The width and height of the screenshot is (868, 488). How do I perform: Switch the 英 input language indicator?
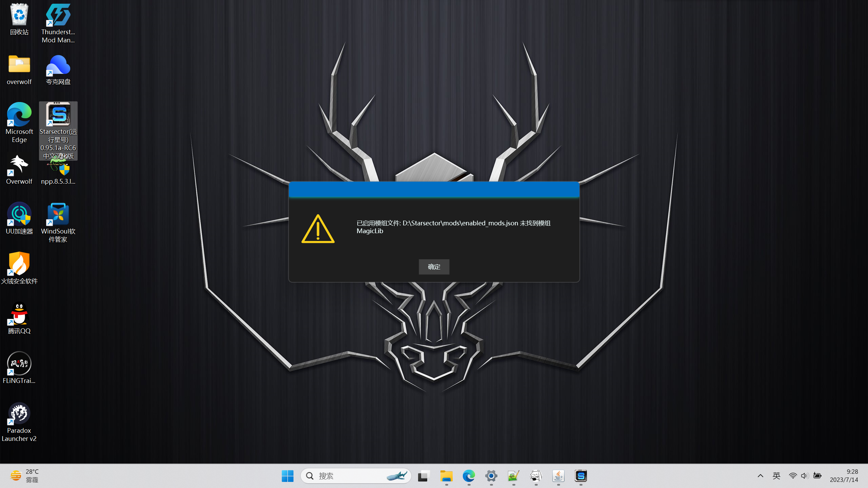click(776, 476)
